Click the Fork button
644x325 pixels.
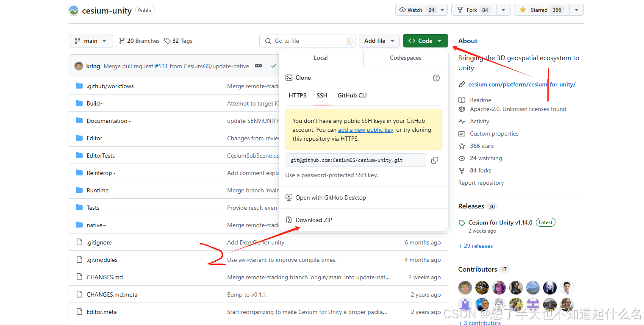pos(474,10)
